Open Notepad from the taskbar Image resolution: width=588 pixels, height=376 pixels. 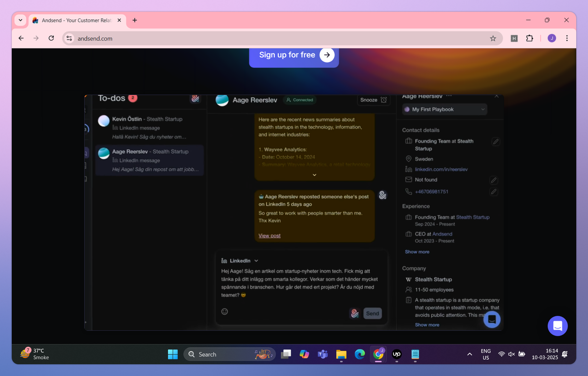coord(416,354)
